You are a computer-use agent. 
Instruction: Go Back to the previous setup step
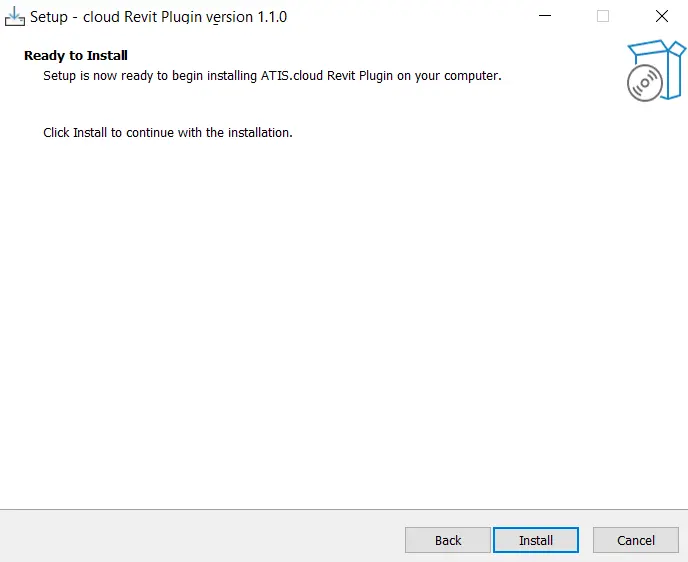point(448,540)
